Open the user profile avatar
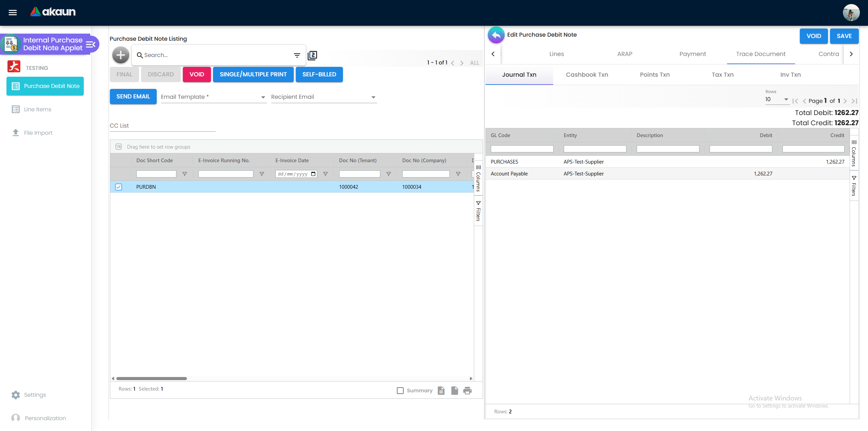 851,13
